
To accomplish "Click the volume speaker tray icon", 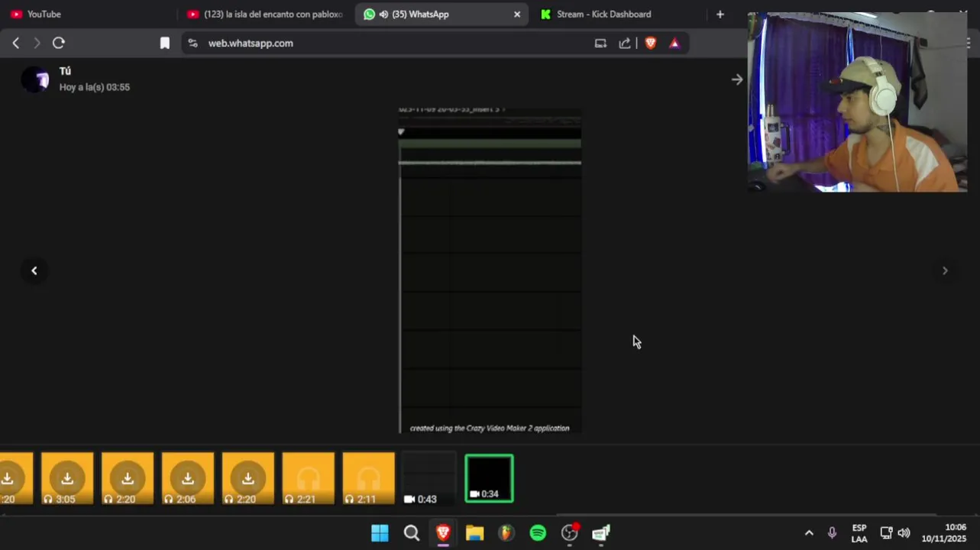I will tap(904, 533).
